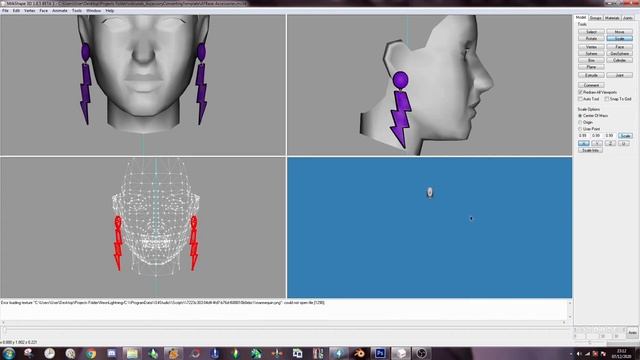Open the Tools menu
This screenshot has height=360, width=640.
point(77,11)
